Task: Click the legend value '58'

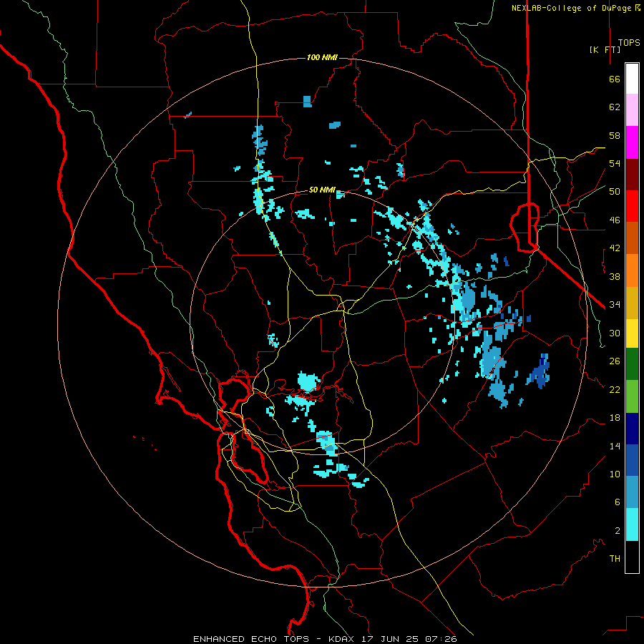Action: [x=615, y=135]
